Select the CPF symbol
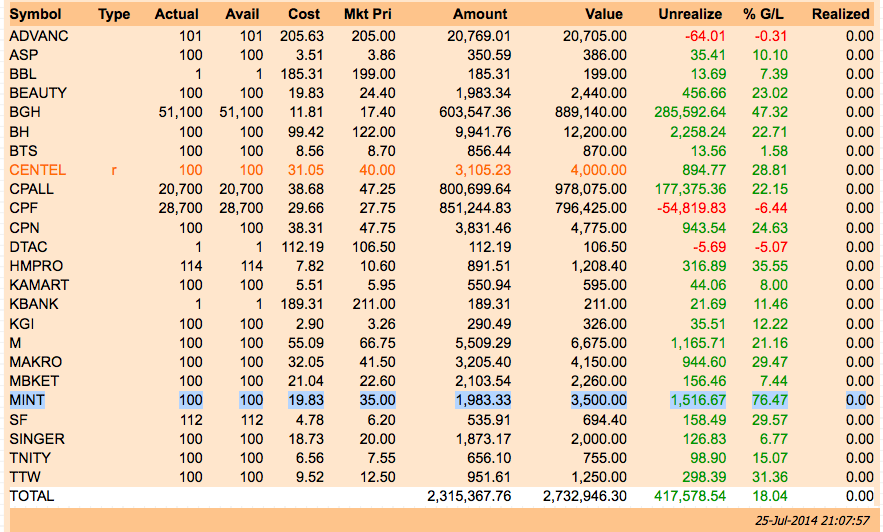Viewport: 883px width, 532px height. pos(24,208)
